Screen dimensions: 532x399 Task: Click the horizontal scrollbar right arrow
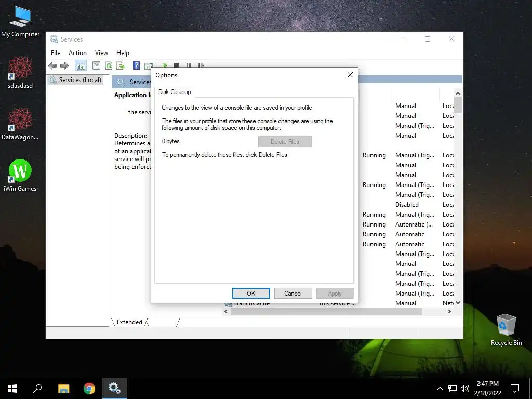(x=449, y=312)
